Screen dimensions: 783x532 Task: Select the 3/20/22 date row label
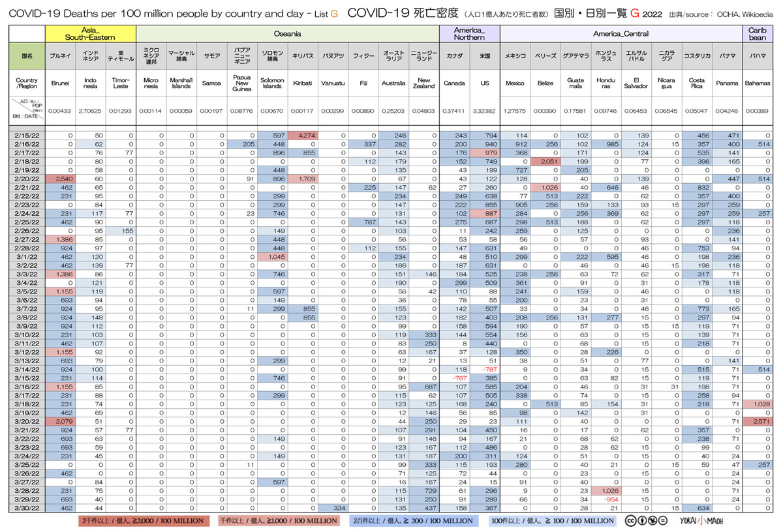[28, 421]
